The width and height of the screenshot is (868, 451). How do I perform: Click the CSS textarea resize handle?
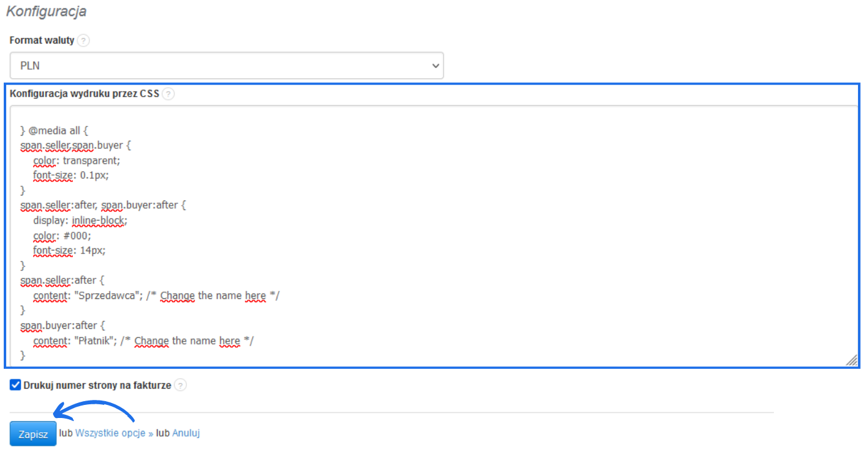[x=851, y=361]
